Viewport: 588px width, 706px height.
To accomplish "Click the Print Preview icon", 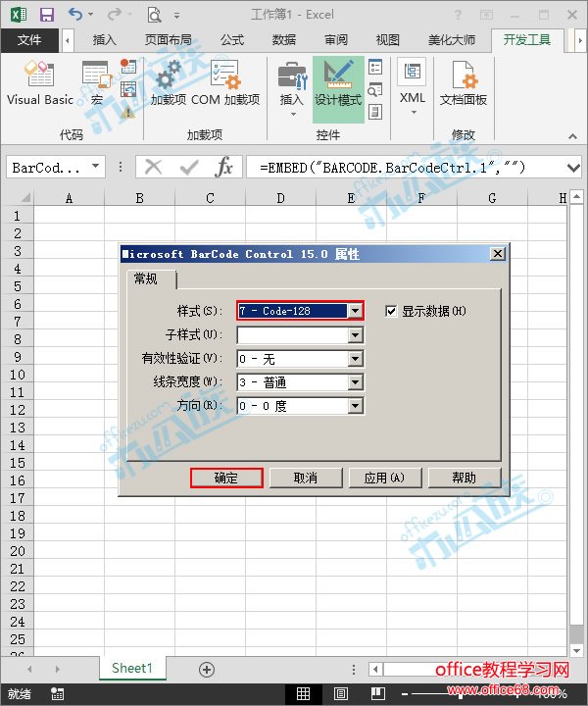I will (154, 15).
